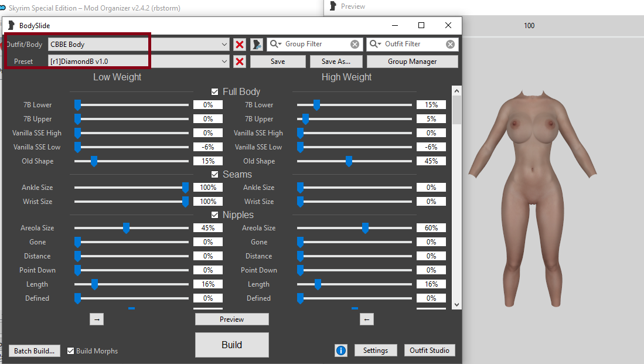Viewport: 644px width, 364px height.
Task: Click the low weight nipple Length slider handle
Action: click(x=94, y=284)
